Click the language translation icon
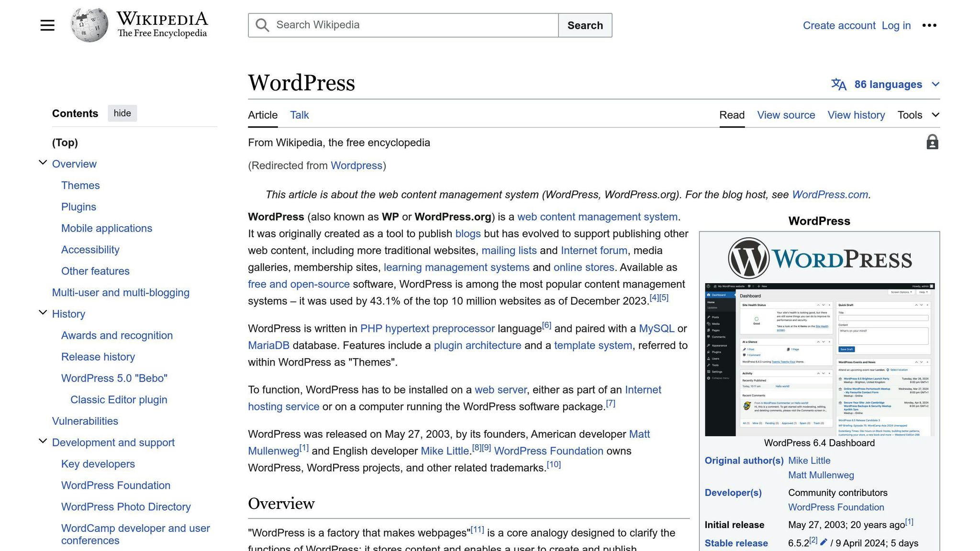Image resolution: width=980 pixels, height=551 pixels. [x=838, y=84]
